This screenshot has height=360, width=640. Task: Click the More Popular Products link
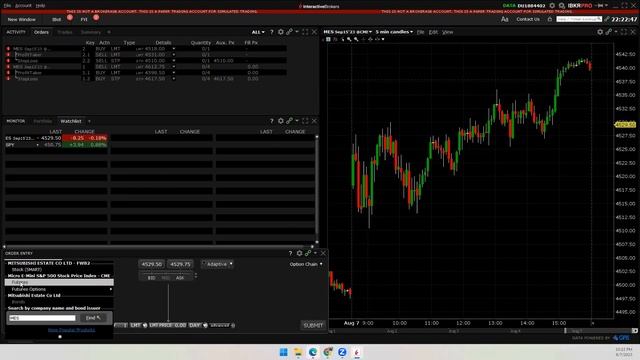pos(71,330)
